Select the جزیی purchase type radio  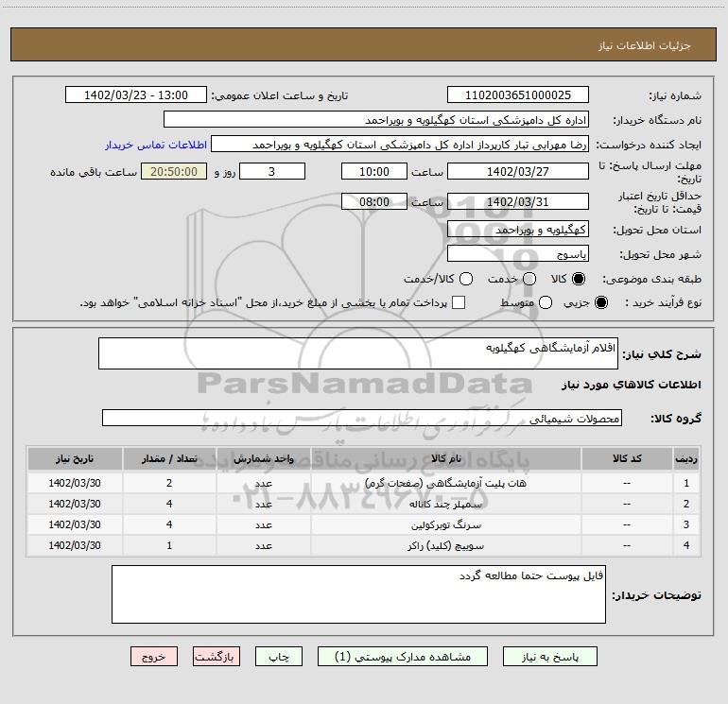600,302
